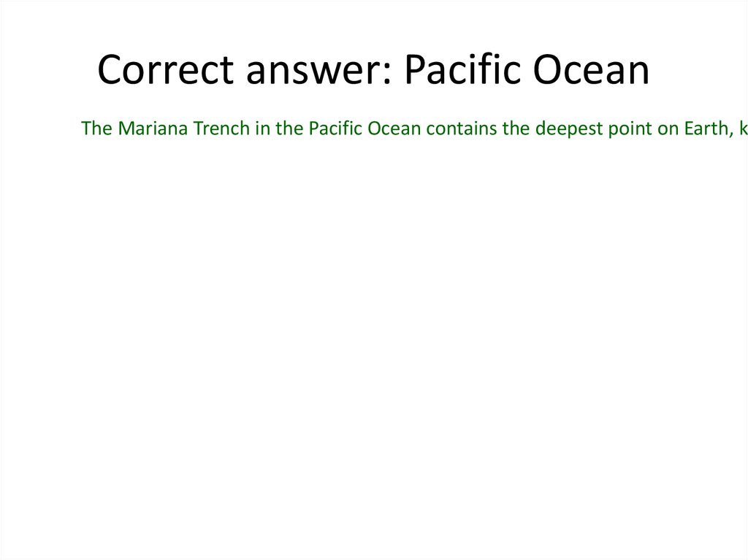The image size is (748, 560).
Task: Click the word "The" starting the green sentence
Action: pos(95,129)
